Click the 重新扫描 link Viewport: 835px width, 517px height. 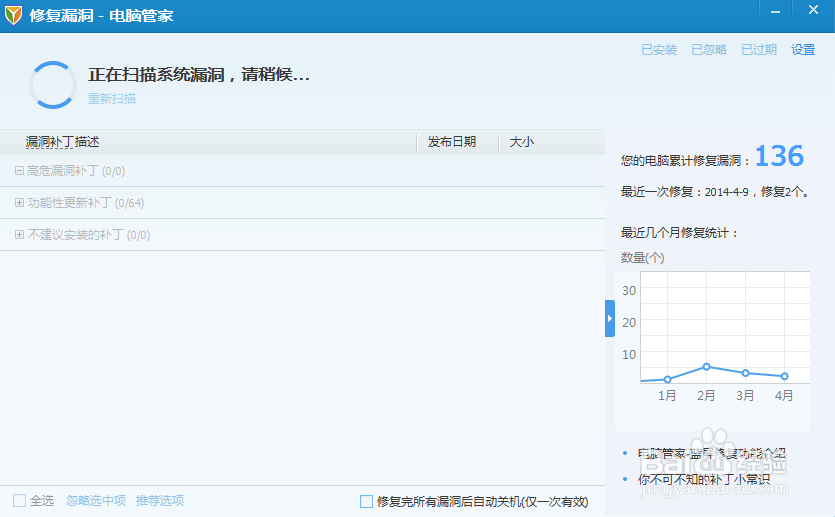tap(112, 99)
